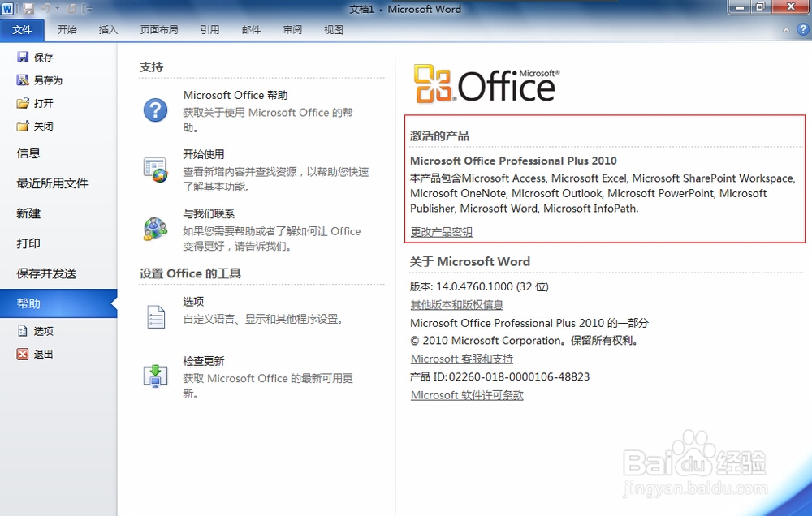This screenshot has width=812, height=516.
Task: Click the Microsoft Office logo image
Action: 486,84
